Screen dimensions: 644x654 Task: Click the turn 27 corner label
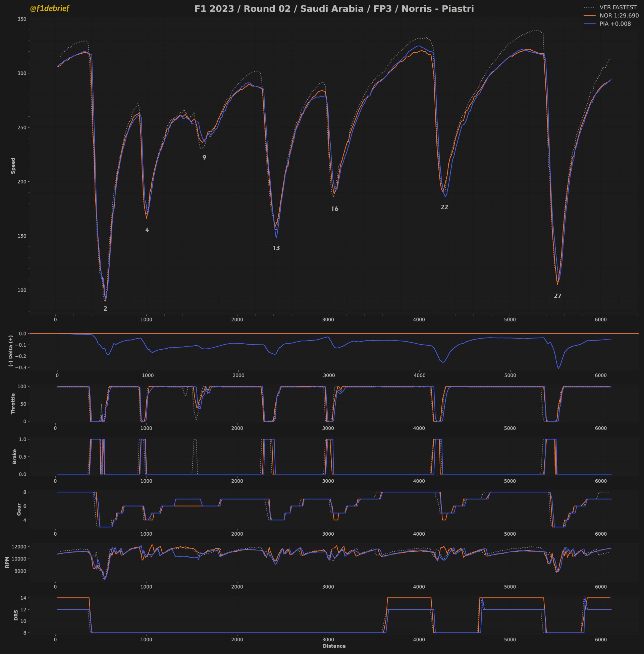(557, 296)
